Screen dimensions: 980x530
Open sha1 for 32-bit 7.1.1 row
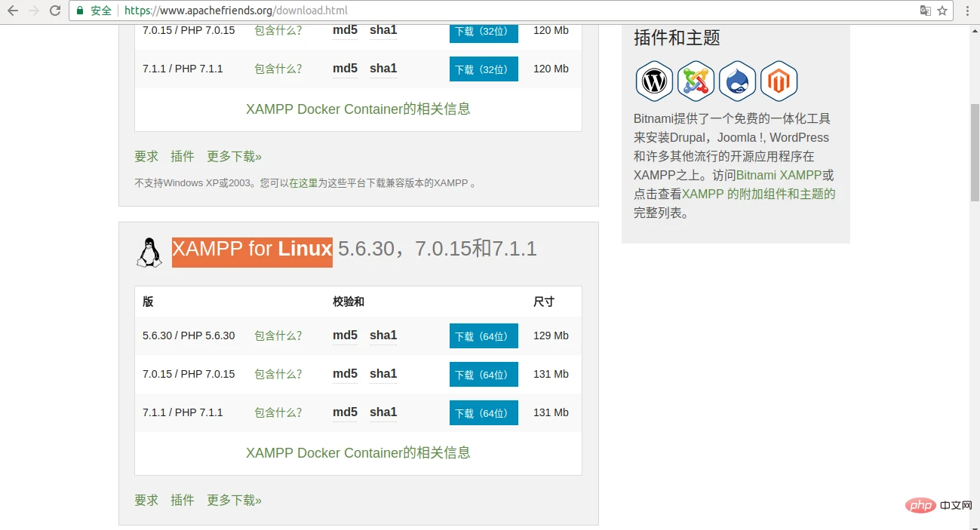pyautogui.click(x=383, y=69)
